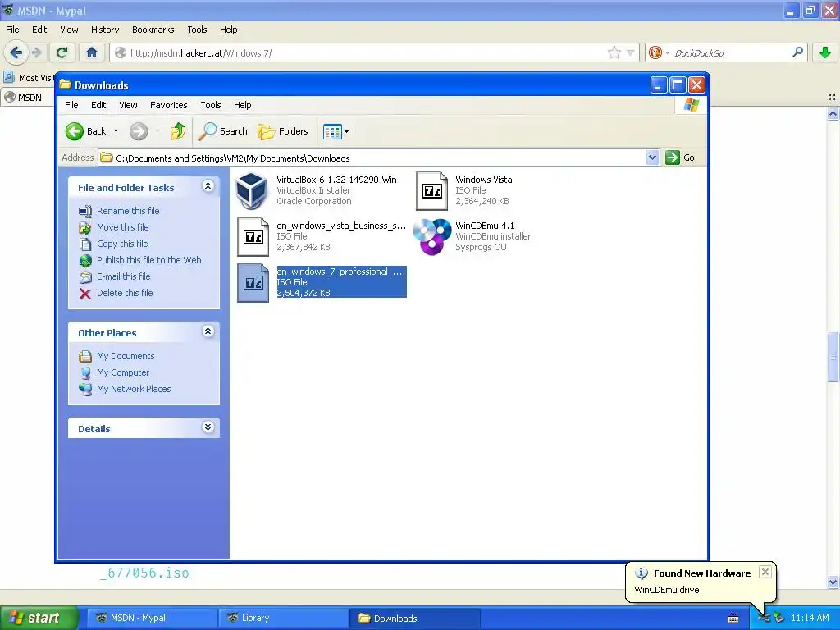Open Bookmarks menu in Mypal browser
Viewport: 840px width, 630px height.
click(x=153, y=30)
